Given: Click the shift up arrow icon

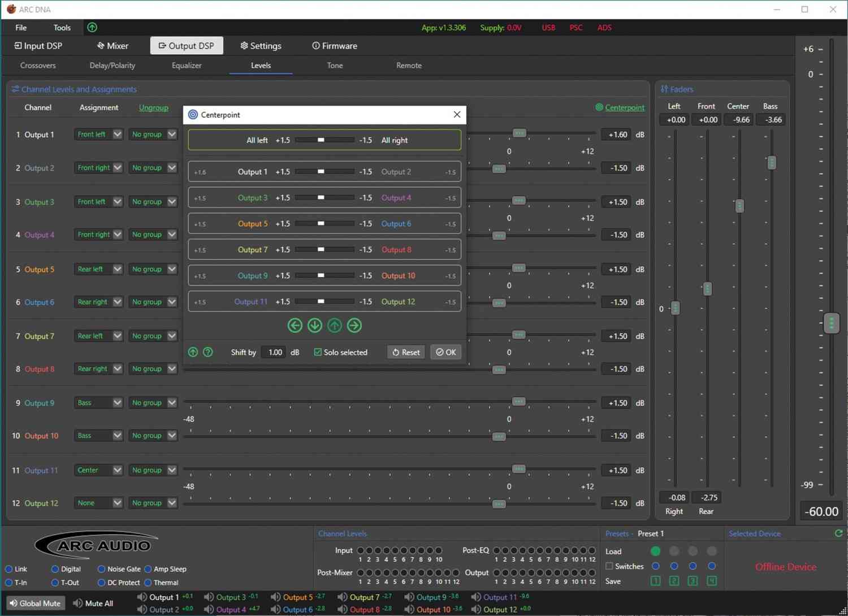Looking at the screenshot, I should click(335, 325).
